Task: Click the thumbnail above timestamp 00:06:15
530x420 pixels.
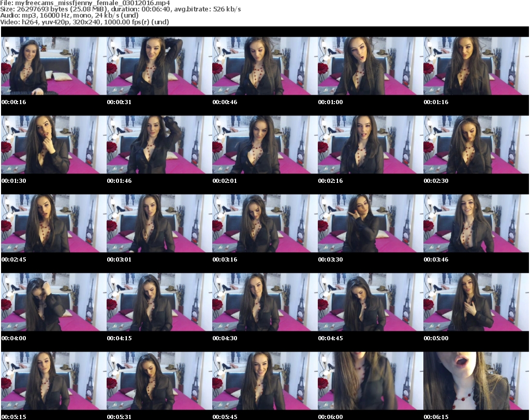Action: (x=476, y=381)
